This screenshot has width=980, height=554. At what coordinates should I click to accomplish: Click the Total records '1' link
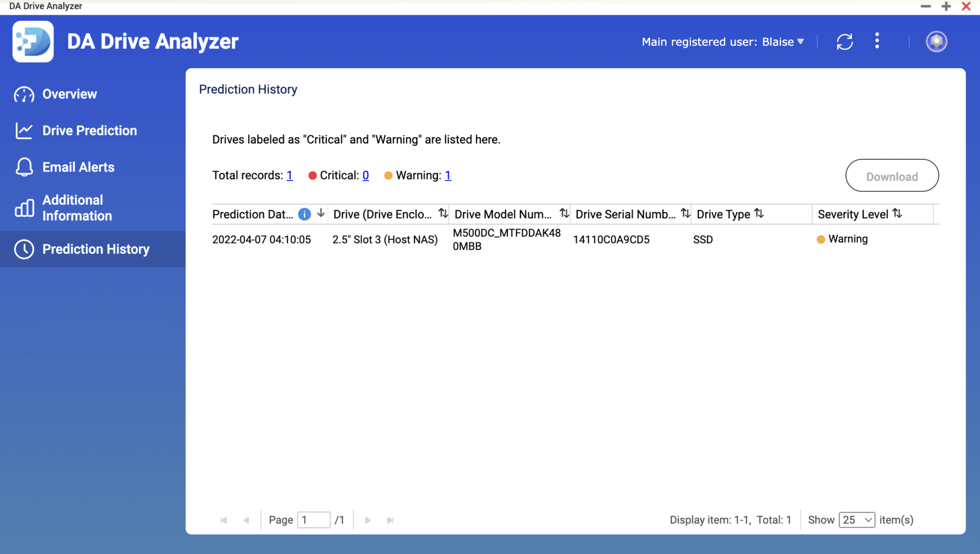pyautogui.click(x=289, y=175)
